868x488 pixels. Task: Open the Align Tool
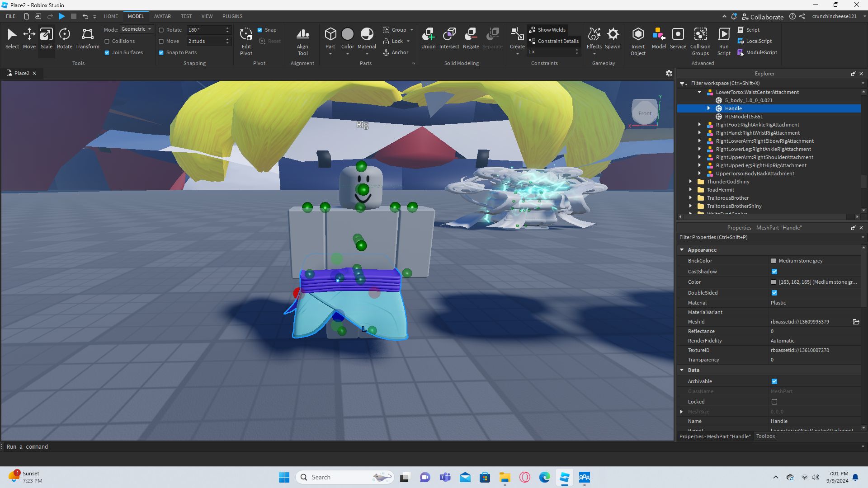pos(302,41)
